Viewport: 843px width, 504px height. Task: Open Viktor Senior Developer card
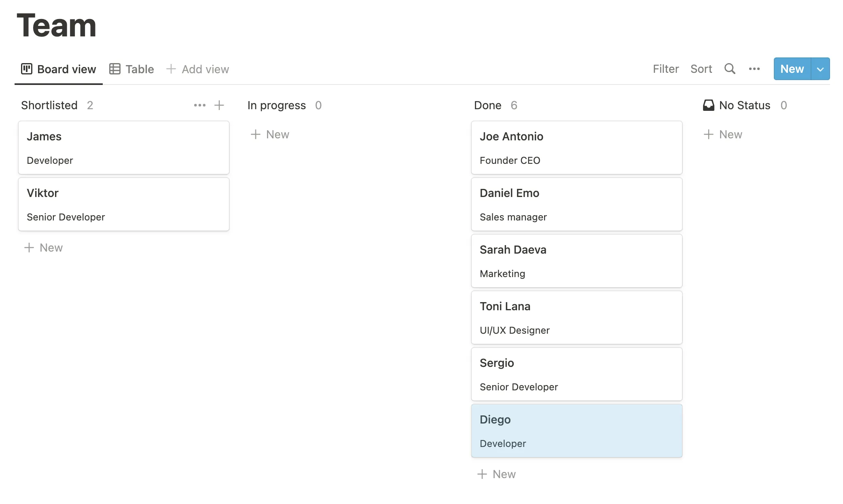coord(123,204)
